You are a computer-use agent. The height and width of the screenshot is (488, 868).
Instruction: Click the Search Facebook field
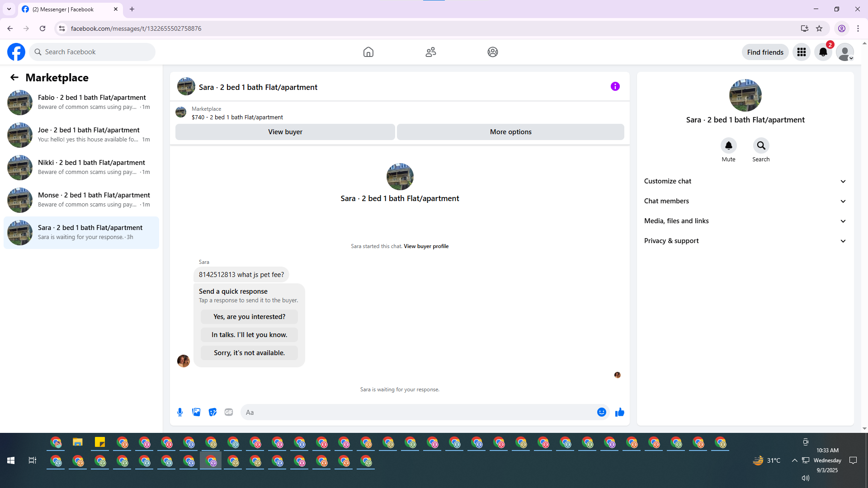point(92,52)
